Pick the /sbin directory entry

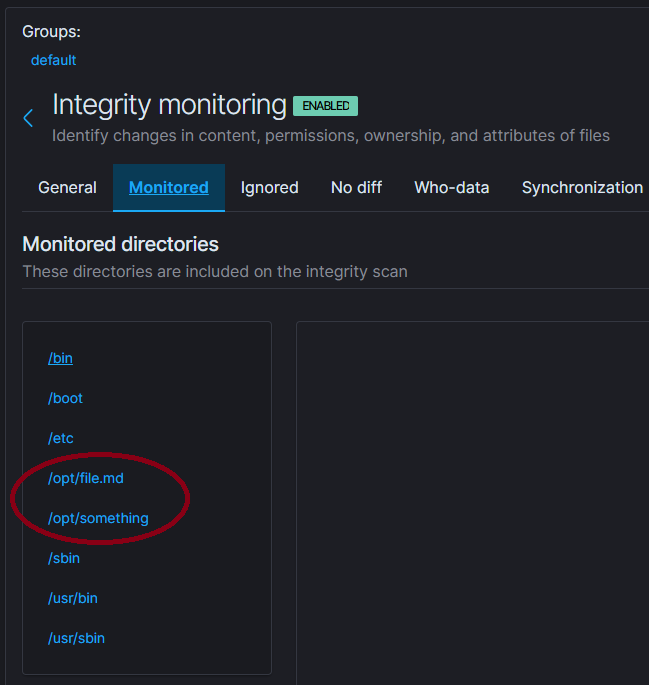[x=64, y=558]
